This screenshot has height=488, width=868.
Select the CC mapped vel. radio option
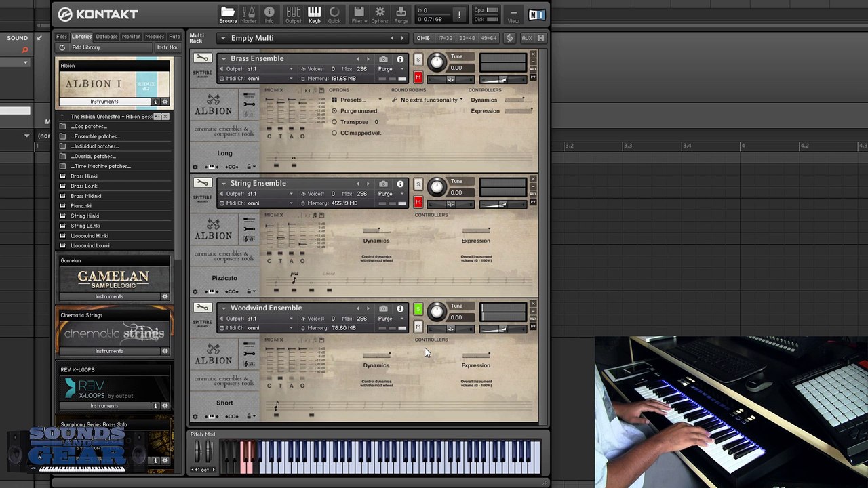pyautogui.click(x=334, y=133)
